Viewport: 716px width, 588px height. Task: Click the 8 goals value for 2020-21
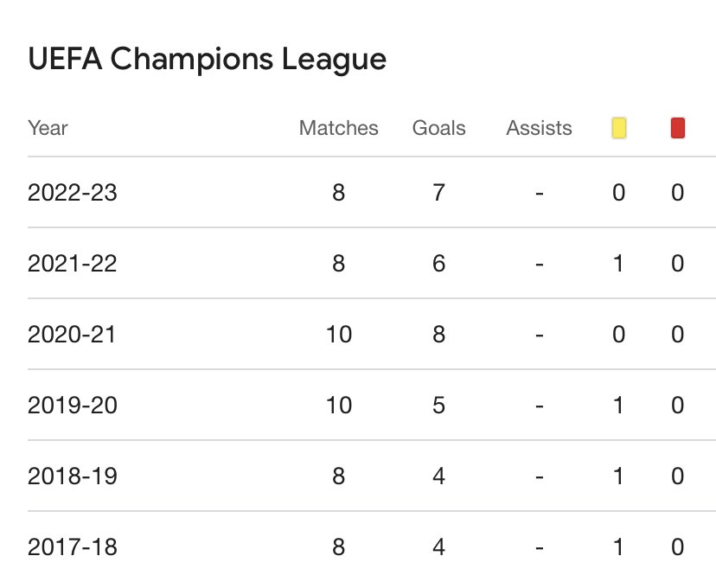pos(438,334)
